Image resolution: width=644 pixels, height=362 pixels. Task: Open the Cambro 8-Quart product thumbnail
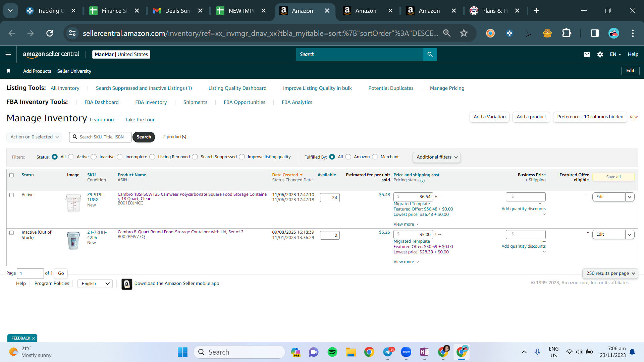73,241
